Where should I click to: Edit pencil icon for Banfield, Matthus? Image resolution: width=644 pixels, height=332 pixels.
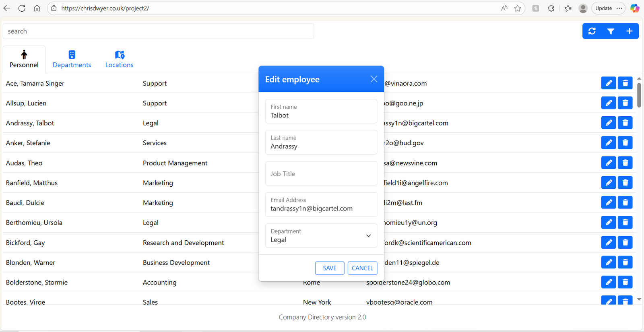[x=609, y=182]
